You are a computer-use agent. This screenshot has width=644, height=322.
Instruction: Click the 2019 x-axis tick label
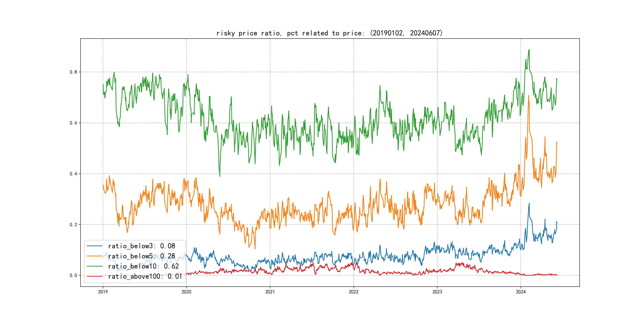pos(103,292)
